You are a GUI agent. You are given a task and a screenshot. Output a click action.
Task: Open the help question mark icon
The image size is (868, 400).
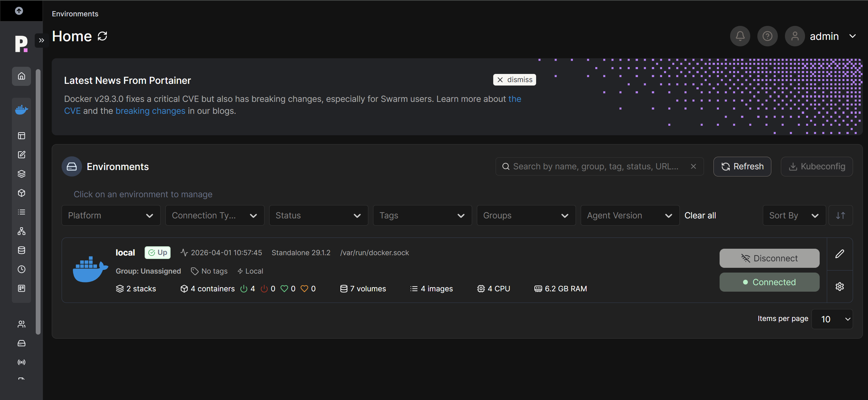click(x=767, y=36)
